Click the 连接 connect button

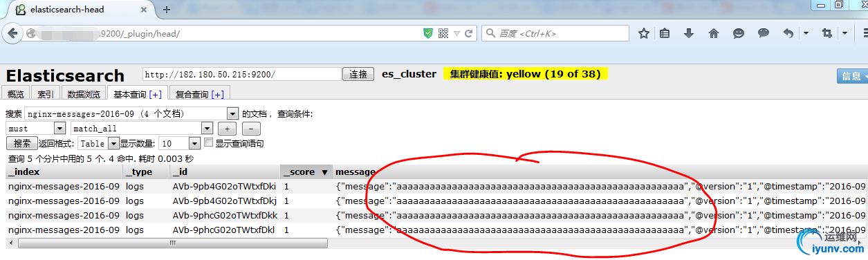click(x=358, y=74)
